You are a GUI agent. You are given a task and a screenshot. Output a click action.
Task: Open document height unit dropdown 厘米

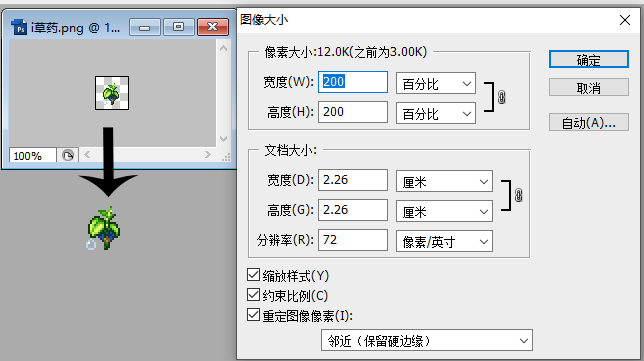tap(444, 211)
